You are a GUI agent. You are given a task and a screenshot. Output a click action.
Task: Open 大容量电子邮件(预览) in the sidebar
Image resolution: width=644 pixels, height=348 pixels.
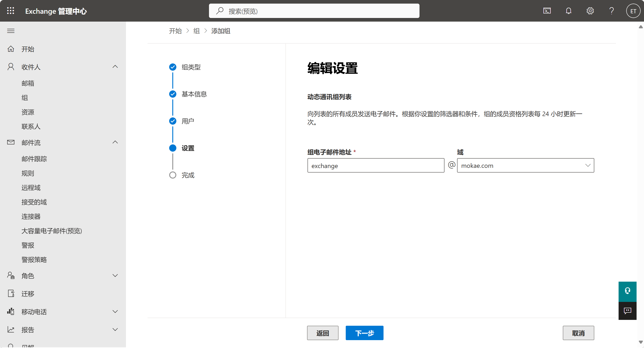[x=52, y=231]
